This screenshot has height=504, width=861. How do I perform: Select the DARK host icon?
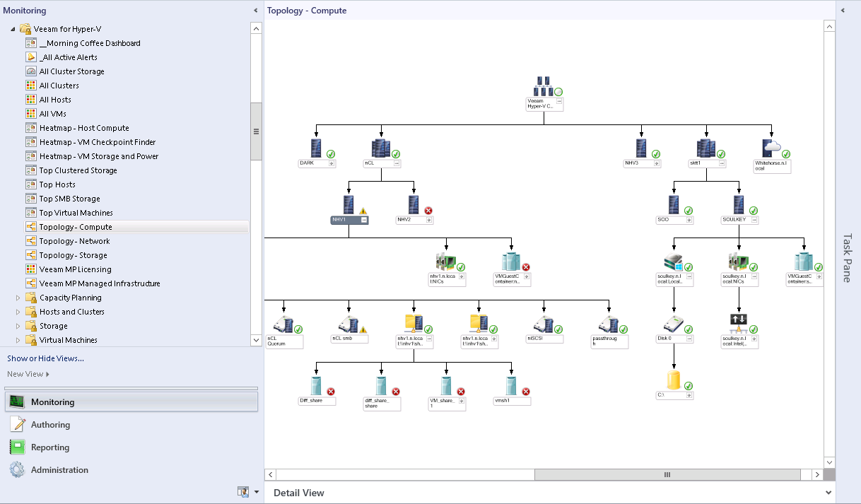coord(316,148)
